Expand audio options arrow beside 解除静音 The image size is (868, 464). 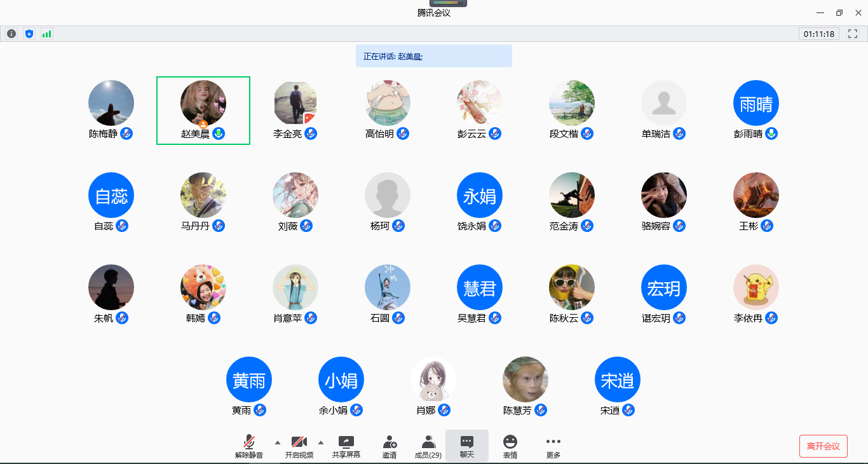pyautogui.click(x=277, y=442)
